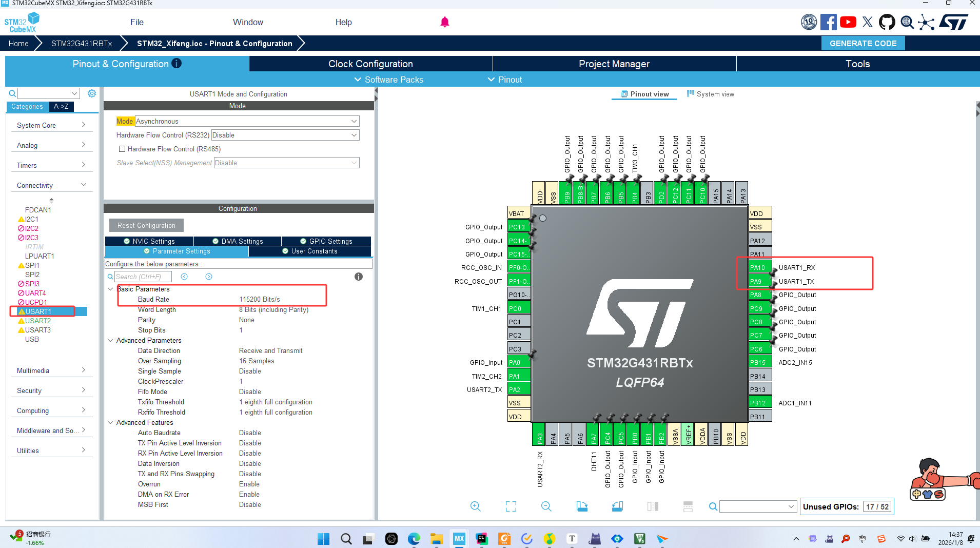Open the User Constants tab
This screenshot has width=980, height=548.
tap(310, 251)
